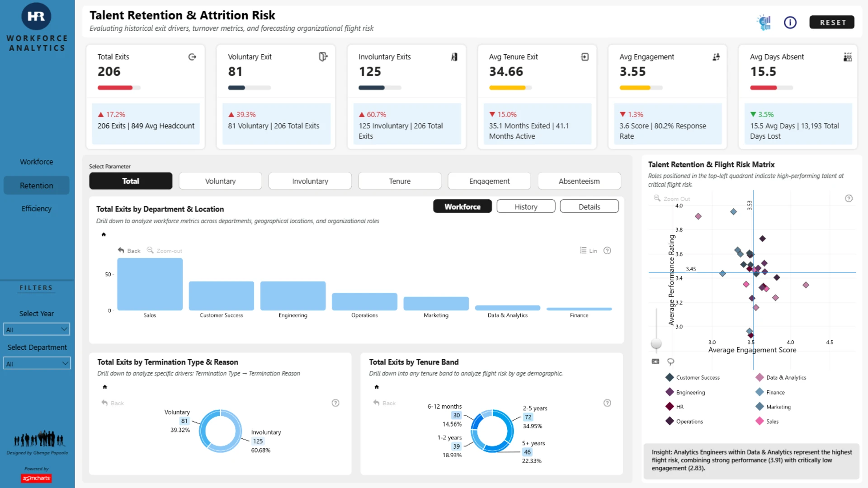This screenshot has width=868, height=488.
Task: Click Back arrow in the bar chart toolbar
Action: [121, 250]
